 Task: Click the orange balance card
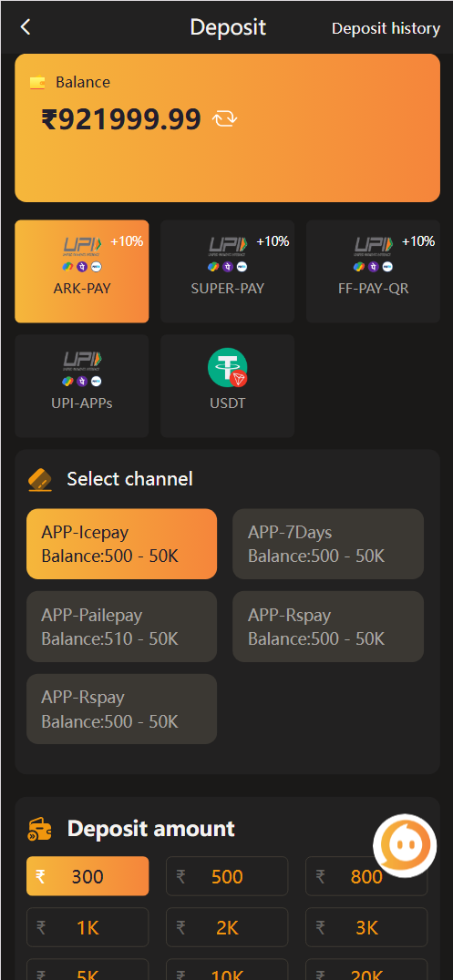228,128
